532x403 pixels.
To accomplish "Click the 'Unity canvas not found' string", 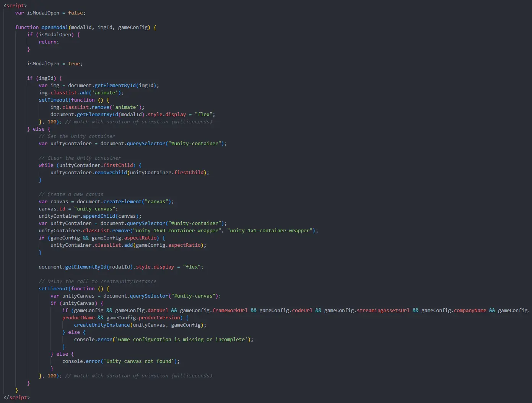I will (140, 361).
